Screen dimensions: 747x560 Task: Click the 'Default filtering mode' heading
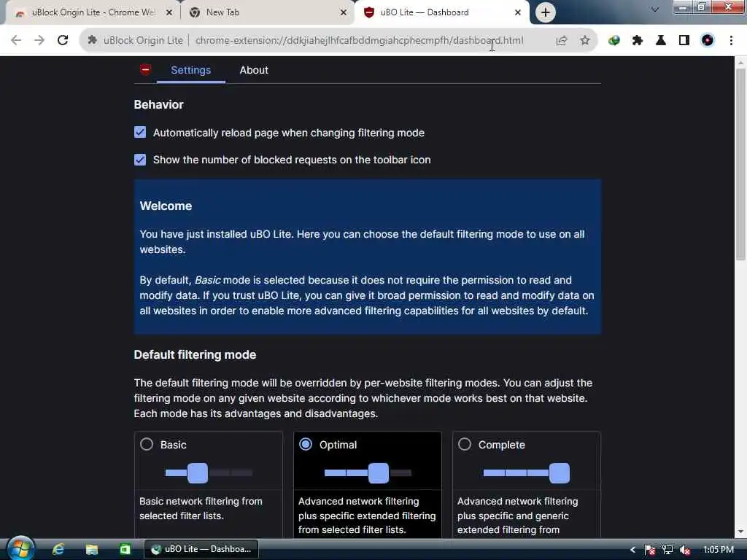195,355
